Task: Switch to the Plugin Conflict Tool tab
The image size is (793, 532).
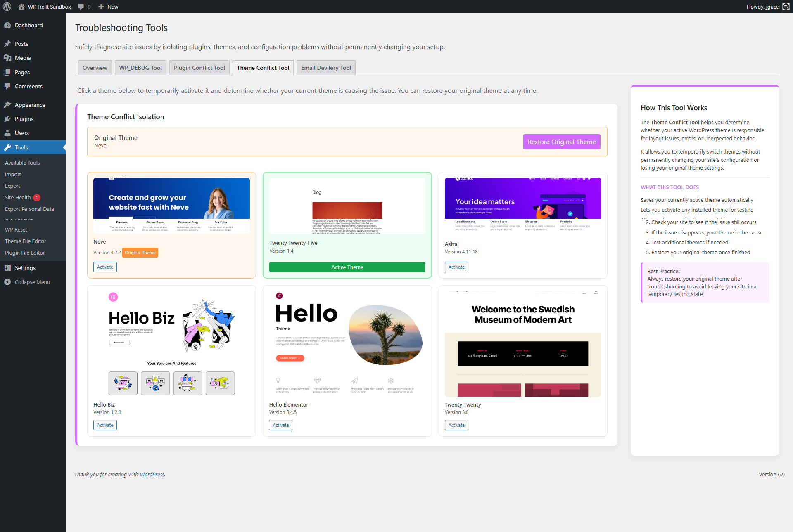Action: tap(199, 67)
